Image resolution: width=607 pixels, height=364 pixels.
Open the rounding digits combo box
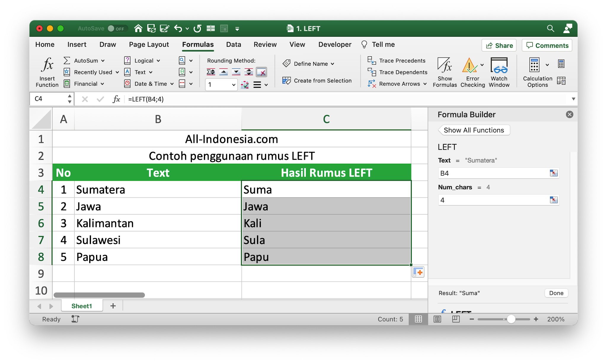(234, 85)
